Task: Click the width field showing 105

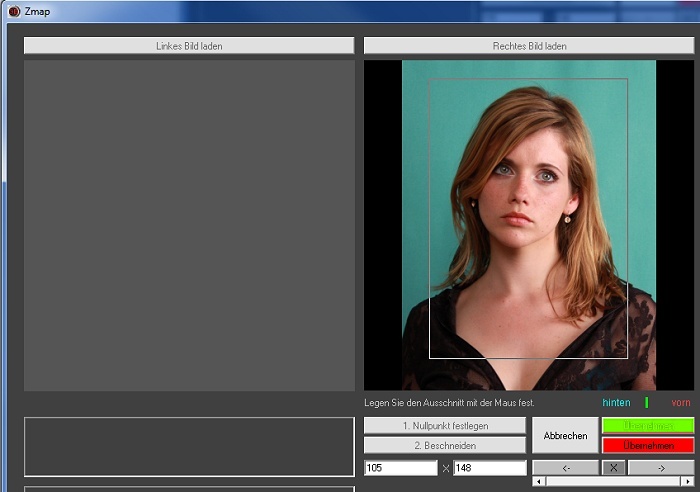Action: (x=400, y=468)
